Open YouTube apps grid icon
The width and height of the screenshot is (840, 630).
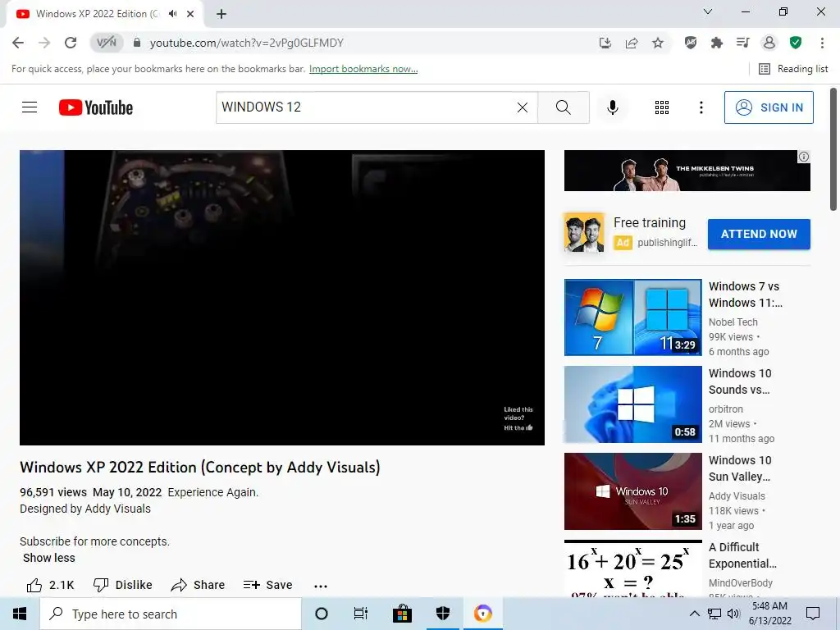(x=662, y=107)
